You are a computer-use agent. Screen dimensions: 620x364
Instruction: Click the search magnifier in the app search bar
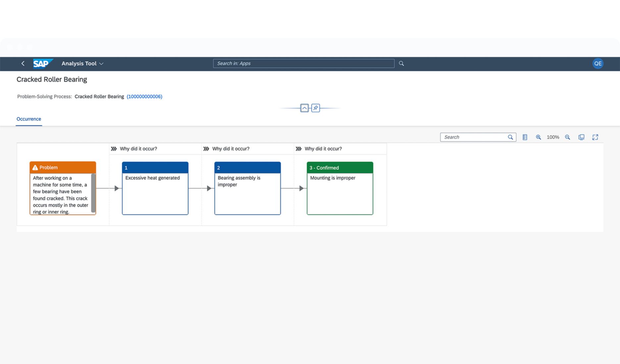click(x=401, y=63)
